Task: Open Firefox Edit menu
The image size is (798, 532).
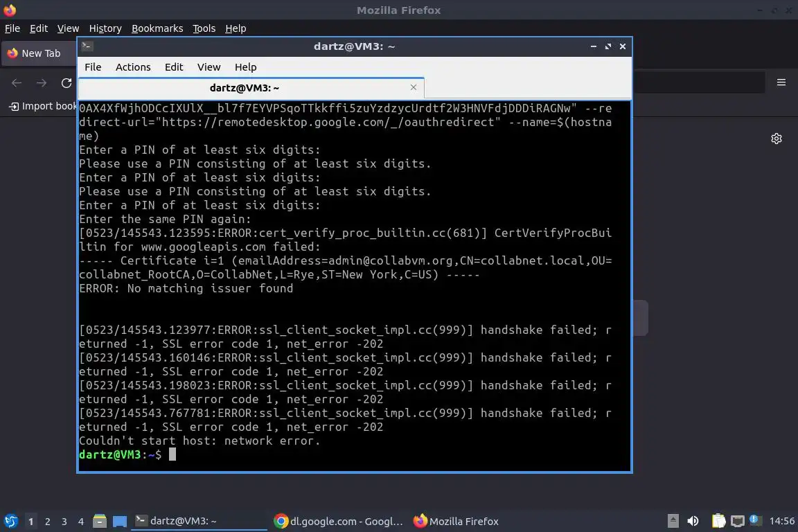Action: 39,28
